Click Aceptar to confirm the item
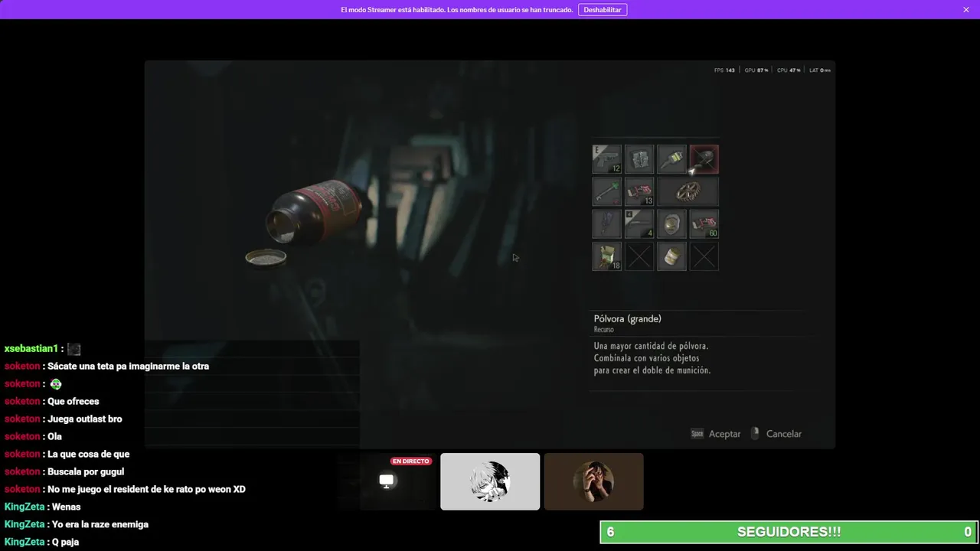Image resolution: width=980 pixels, height=551 pixels. pos(724,434)
